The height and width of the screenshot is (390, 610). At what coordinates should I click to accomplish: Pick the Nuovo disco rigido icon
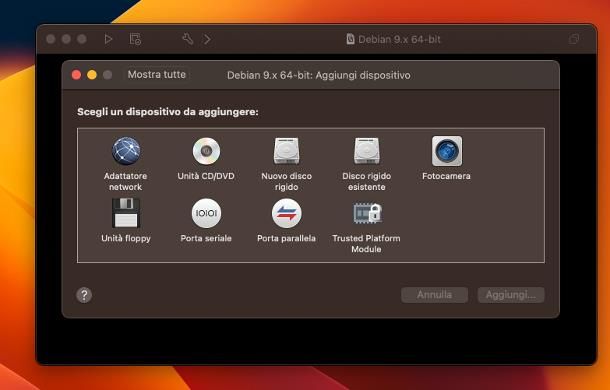click(286, 151)
